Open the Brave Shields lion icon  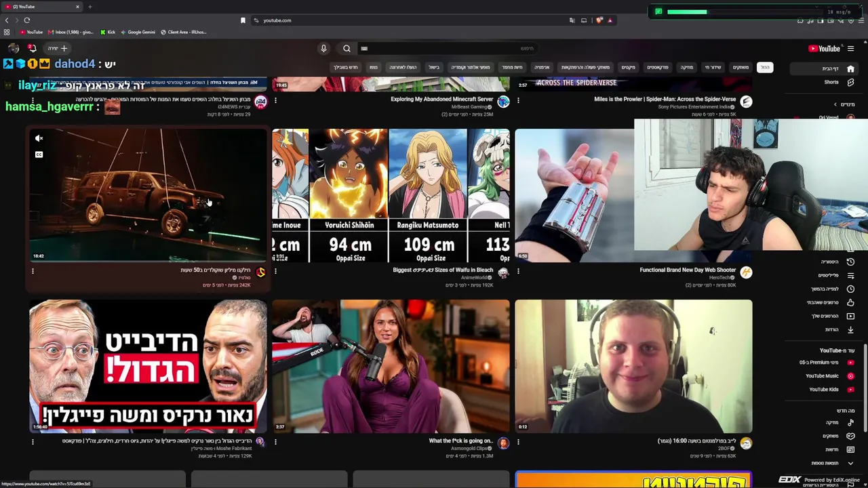599,20
